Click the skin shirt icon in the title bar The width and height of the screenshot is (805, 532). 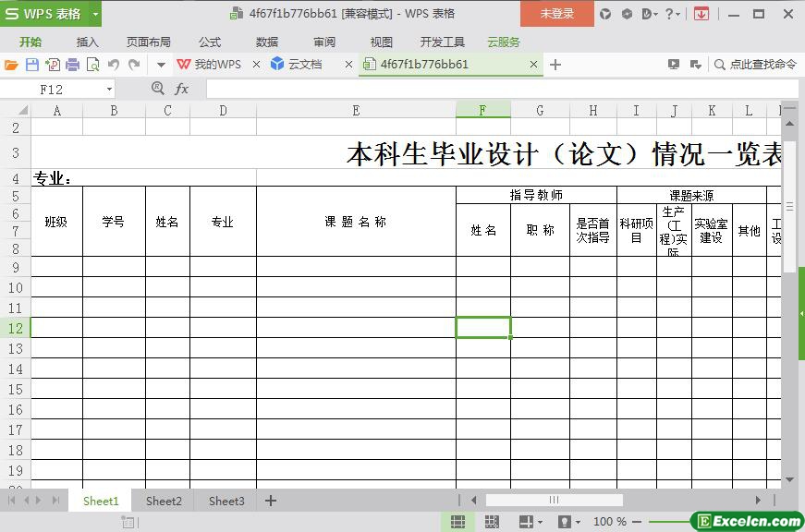[605, 15]
